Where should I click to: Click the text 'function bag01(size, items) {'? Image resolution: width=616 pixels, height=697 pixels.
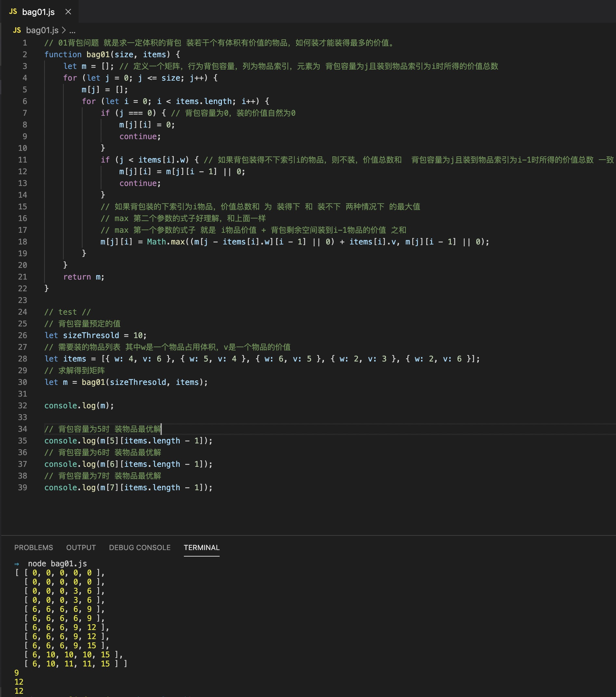tap(112, 55)
